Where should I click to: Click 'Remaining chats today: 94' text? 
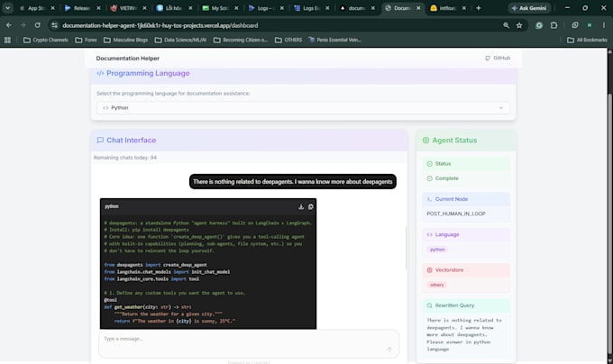(x=125, y=158)
